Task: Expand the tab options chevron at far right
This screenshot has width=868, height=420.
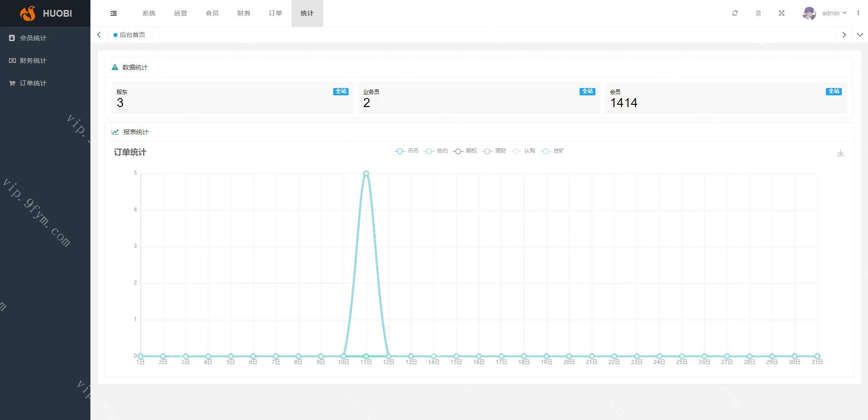Action: pyautogui.click(x=860, y=35)
